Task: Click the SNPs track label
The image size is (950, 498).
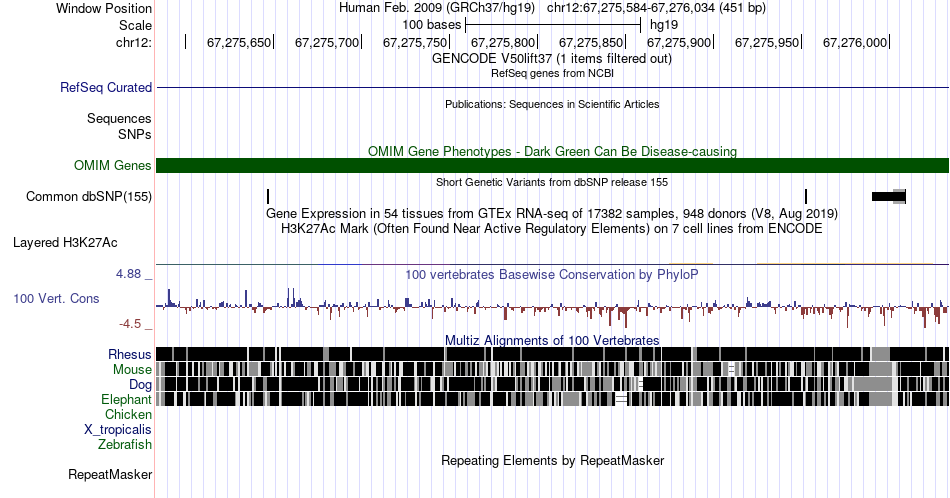Action: [x=135, y=134]
